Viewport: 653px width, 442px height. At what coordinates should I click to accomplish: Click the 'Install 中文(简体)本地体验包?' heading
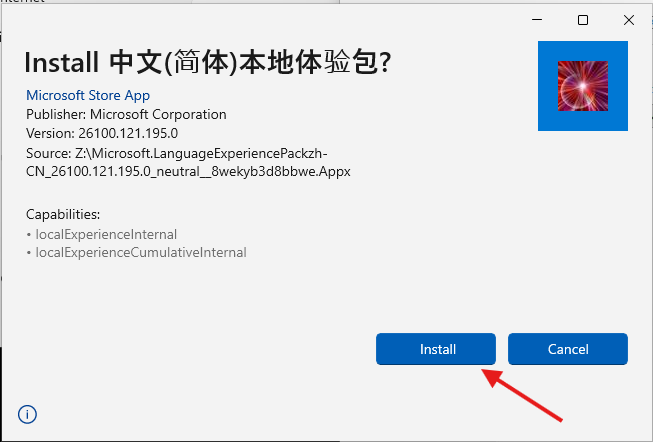208,62
